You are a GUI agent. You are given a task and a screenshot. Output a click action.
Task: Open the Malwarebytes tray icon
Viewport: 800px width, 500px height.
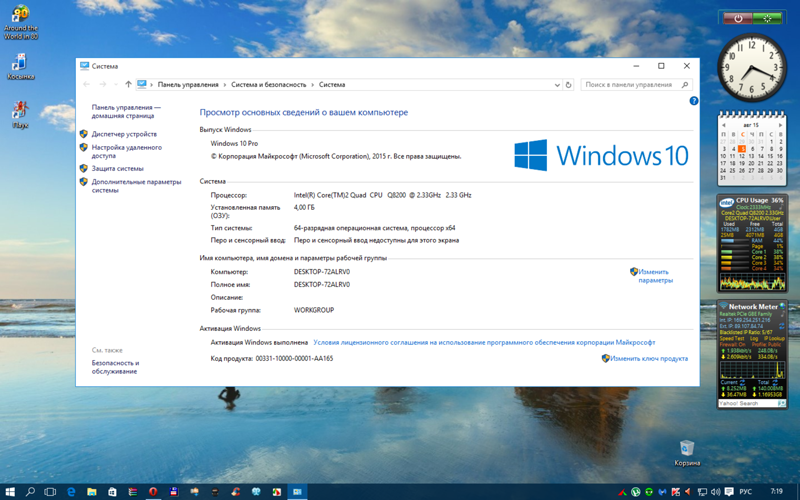(x=662, y=492)
